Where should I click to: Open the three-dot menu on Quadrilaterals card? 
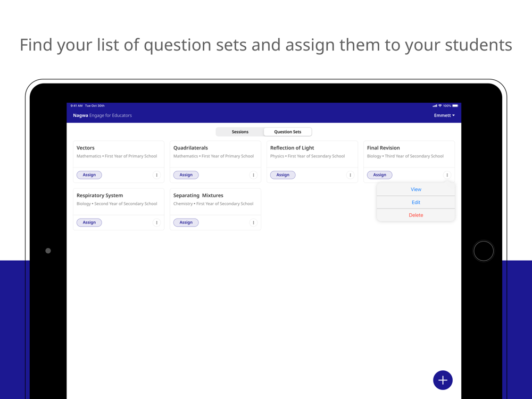253,175
